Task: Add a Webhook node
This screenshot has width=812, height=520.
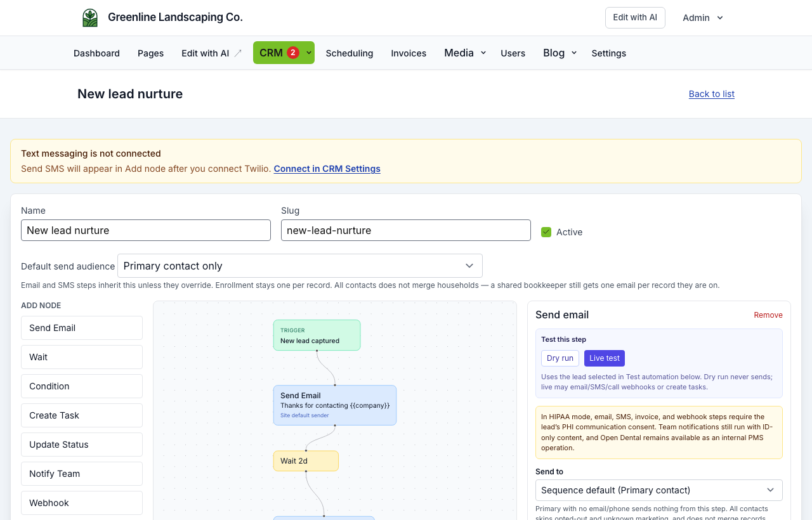Action: pos(82,503)
